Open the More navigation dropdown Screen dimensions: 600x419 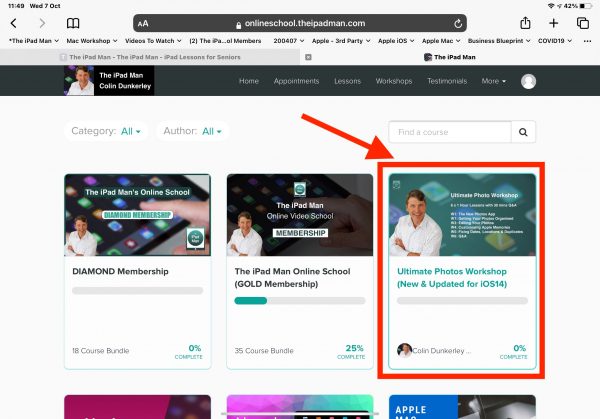[x=494, y=81]
